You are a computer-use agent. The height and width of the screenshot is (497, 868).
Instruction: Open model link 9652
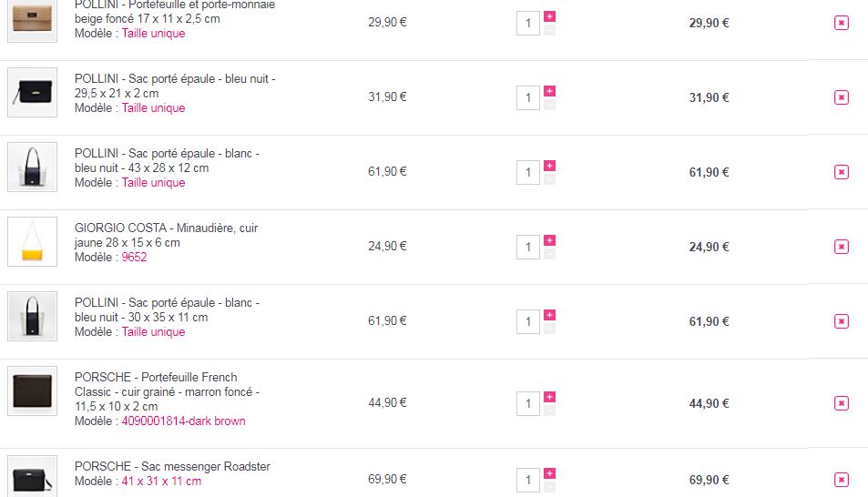[x=134, y=258]
